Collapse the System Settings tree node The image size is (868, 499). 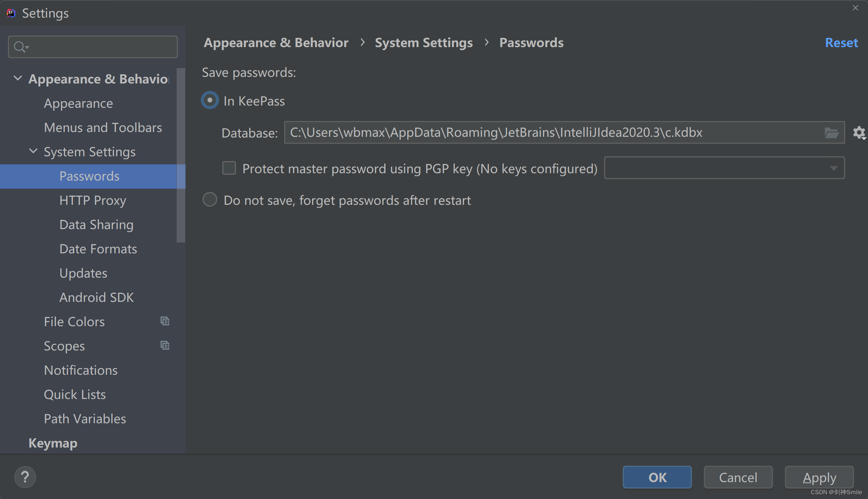coord(33,151)
